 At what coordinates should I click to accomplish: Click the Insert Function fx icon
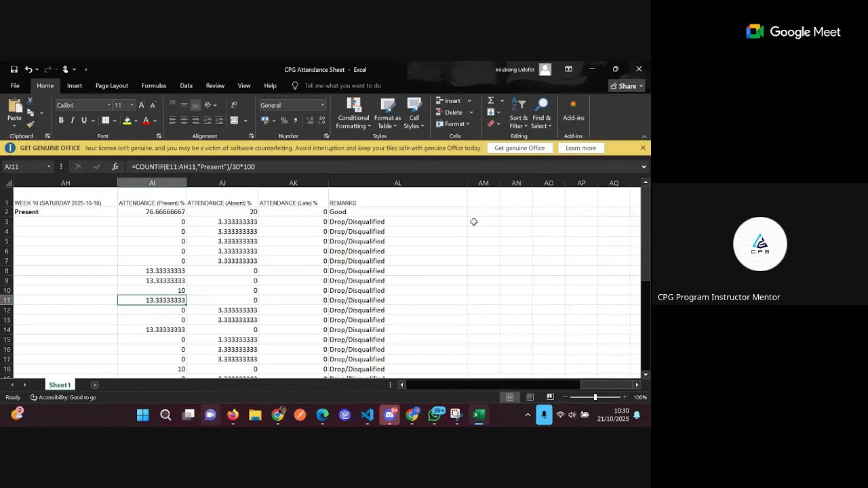coord(115,167)
